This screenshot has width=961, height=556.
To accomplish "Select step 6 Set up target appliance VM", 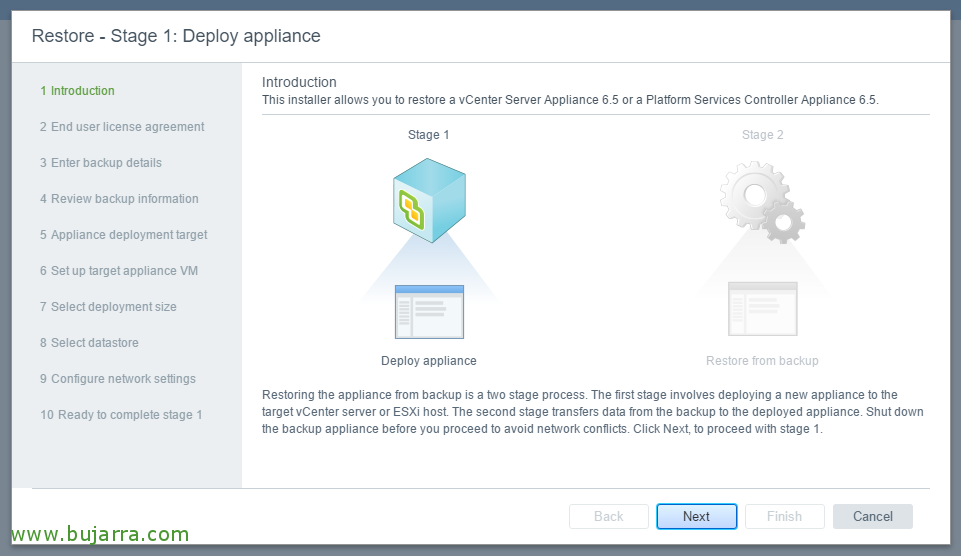I will click(x=119, y=271).
